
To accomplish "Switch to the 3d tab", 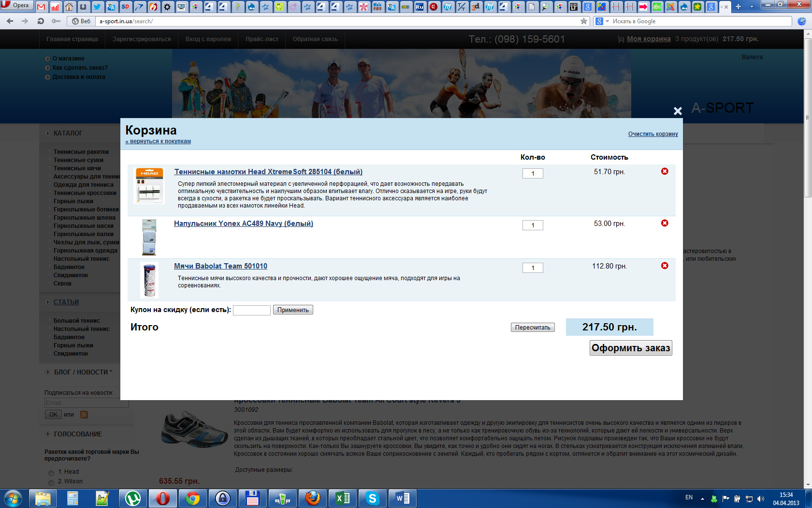I will [x=476, y=7].
